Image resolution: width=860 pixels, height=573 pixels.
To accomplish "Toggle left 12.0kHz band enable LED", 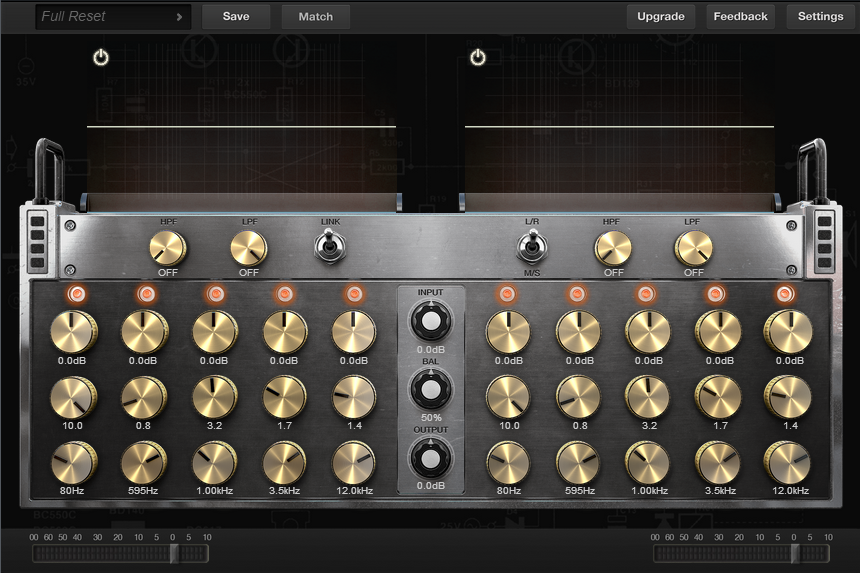I will [x=354, y=294].
